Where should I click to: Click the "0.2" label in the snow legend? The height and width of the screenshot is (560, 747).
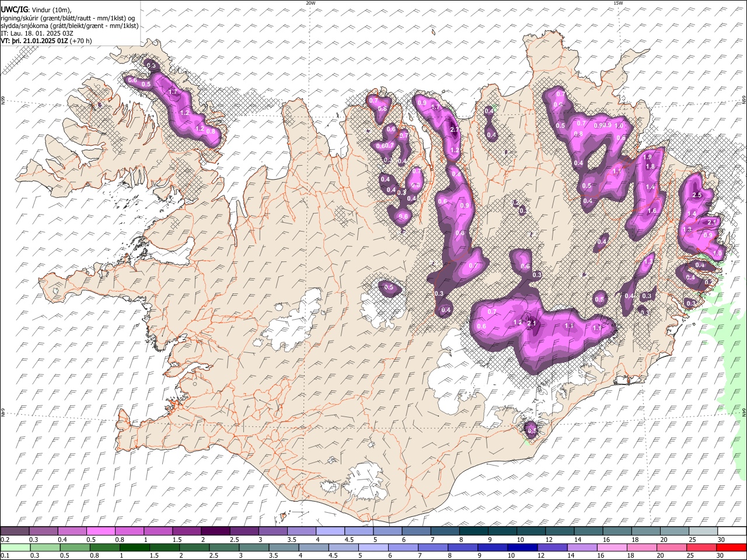(x=4, y=540)
